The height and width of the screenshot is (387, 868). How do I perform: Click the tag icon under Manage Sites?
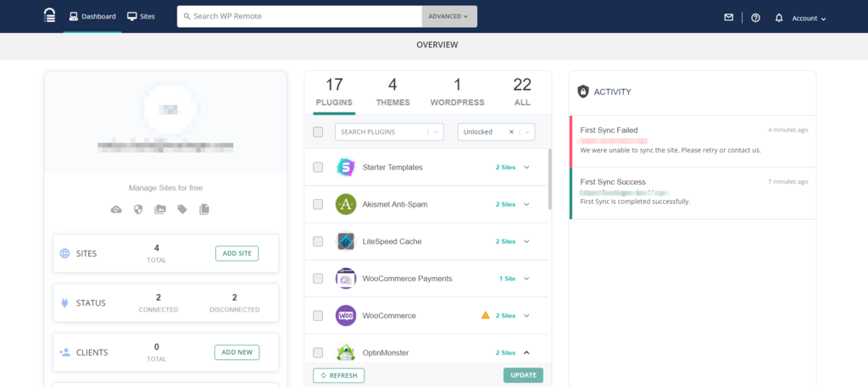181,209
